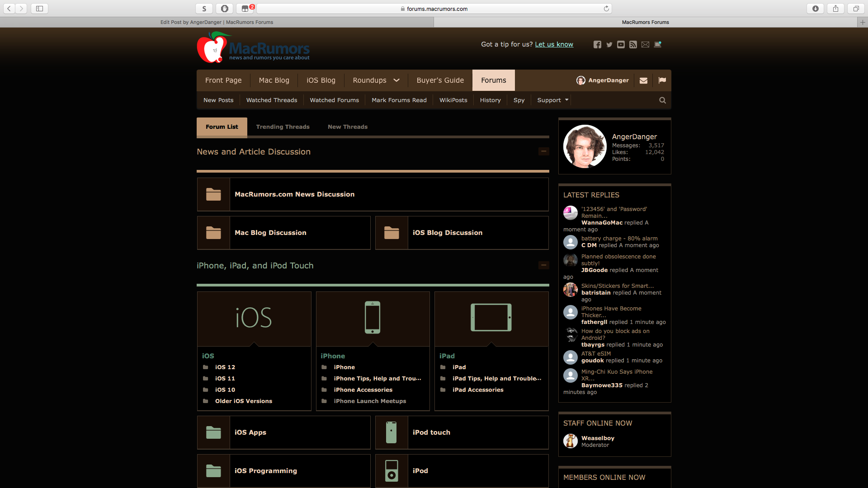Open the Mac Blog nav item
The image size is (868, 488).
click(x=274, y=80)
